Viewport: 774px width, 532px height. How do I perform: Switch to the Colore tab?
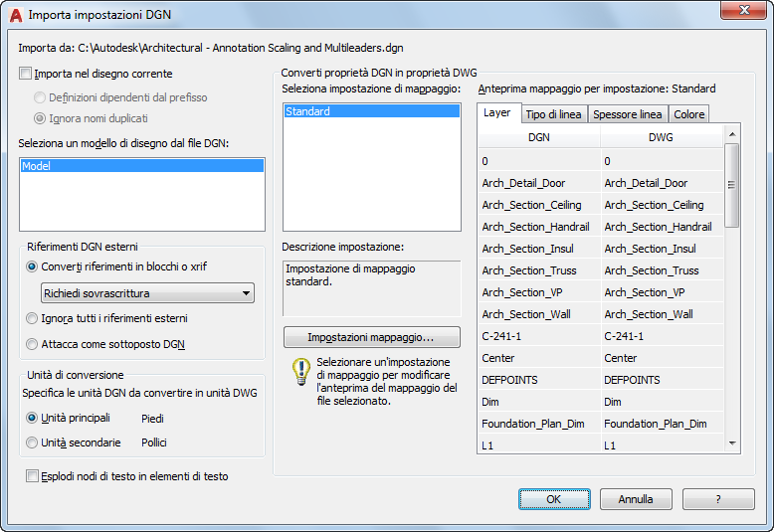[x=689, y=114]
